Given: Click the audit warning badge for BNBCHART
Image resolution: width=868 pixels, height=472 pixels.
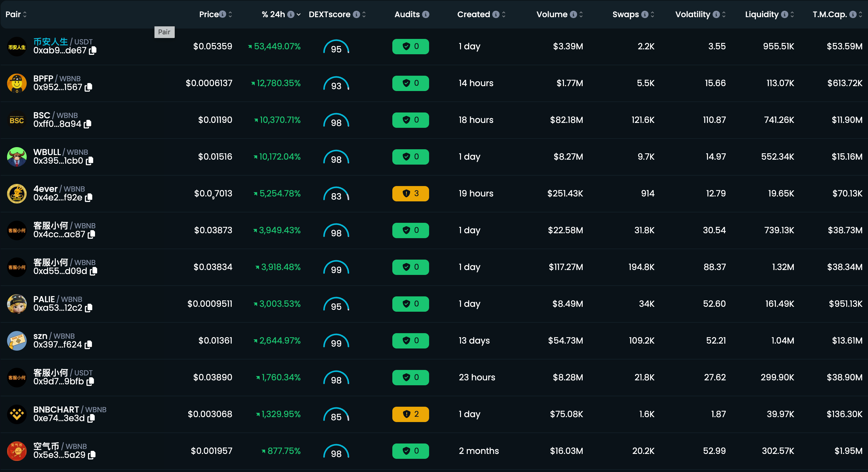Looking at the screenshot, I should (410, 414).
